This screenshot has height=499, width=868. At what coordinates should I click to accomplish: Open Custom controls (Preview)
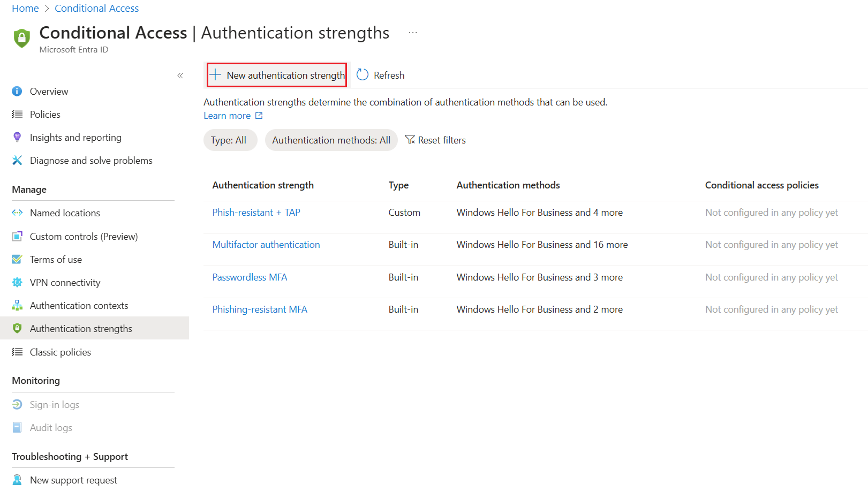[x=84, y=236]
